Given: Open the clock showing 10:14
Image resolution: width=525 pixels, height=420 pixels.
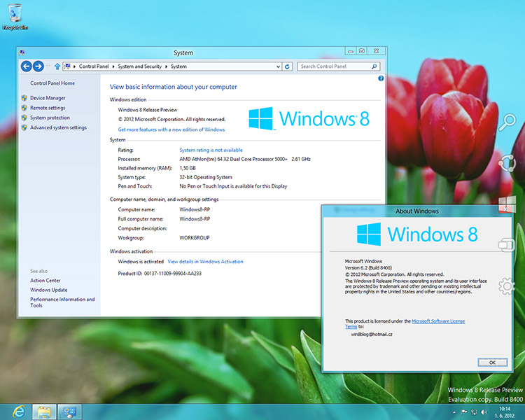Looking at the screenshot, I should 504,412.
